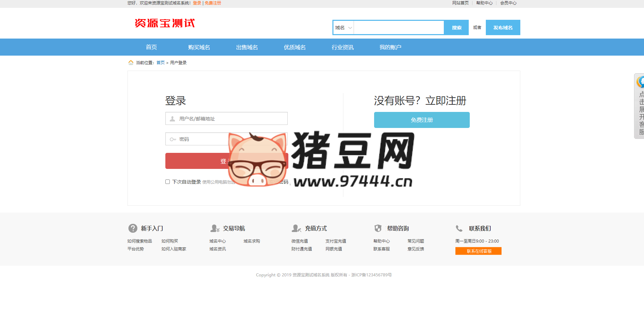The image size is (644, 318).
Task: Click the 免费注册 registration button
Action: pos(422,120)
